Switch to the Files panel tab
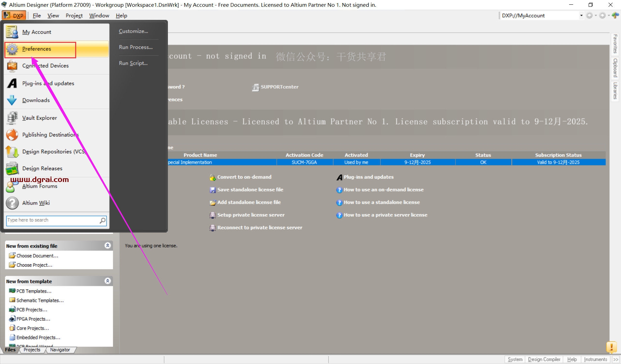 [10, 350]
